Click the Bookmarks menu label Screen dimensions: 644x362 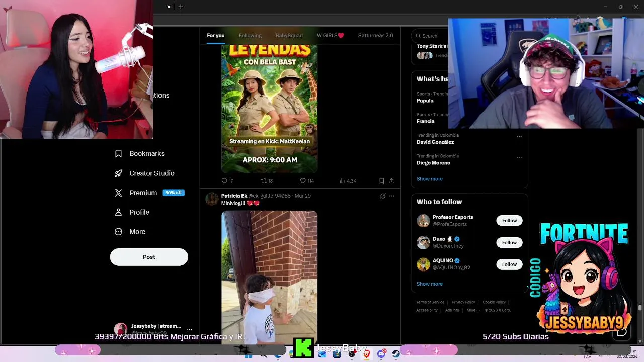click(147, 153)
